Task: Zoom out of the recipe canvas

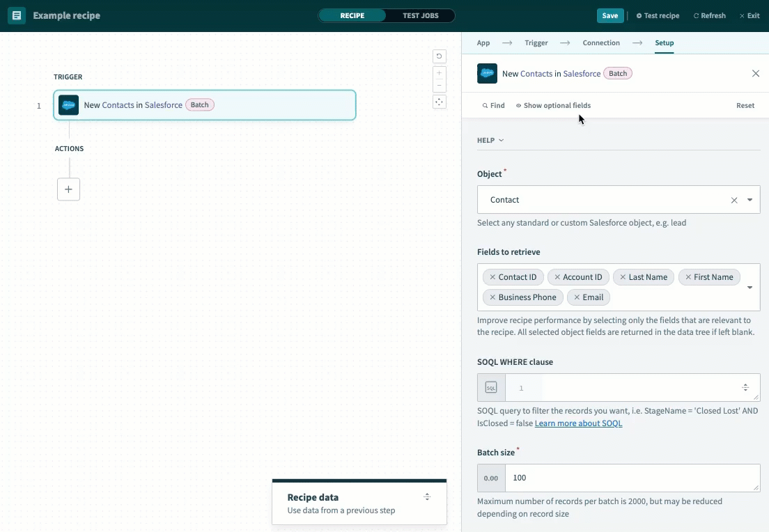Action: (x=439, y=85)
